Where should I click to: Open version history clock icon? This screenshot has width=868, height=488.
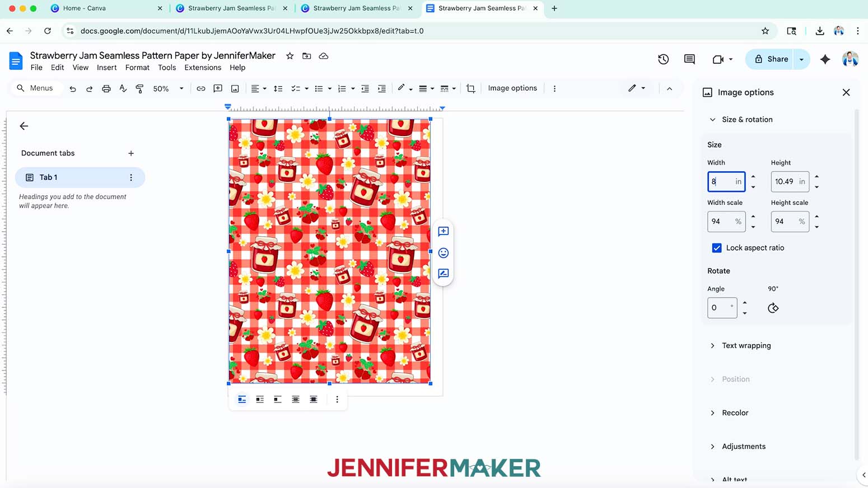pos(663,59)
